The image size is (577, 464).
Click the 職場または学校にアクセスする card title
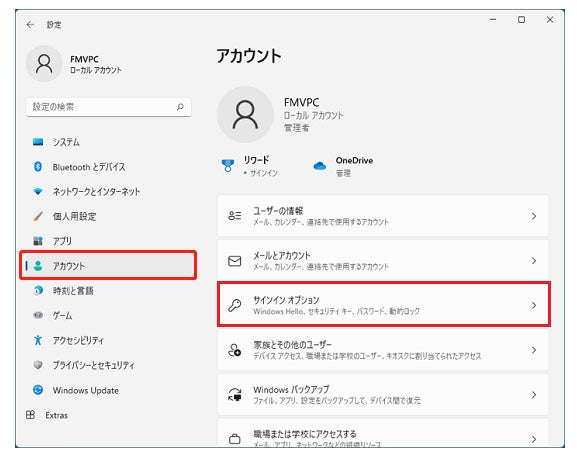point(305,434)
